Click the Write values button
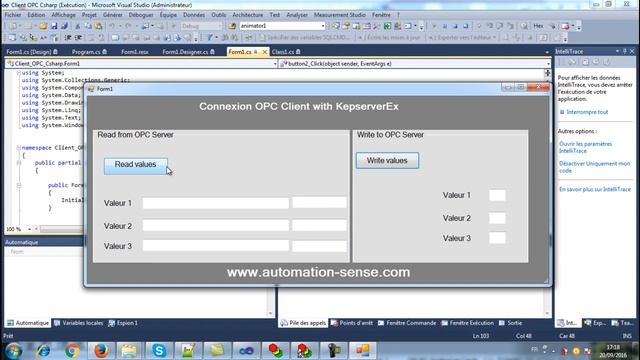This screenshot has width=640, height=360. click(387, 160)
